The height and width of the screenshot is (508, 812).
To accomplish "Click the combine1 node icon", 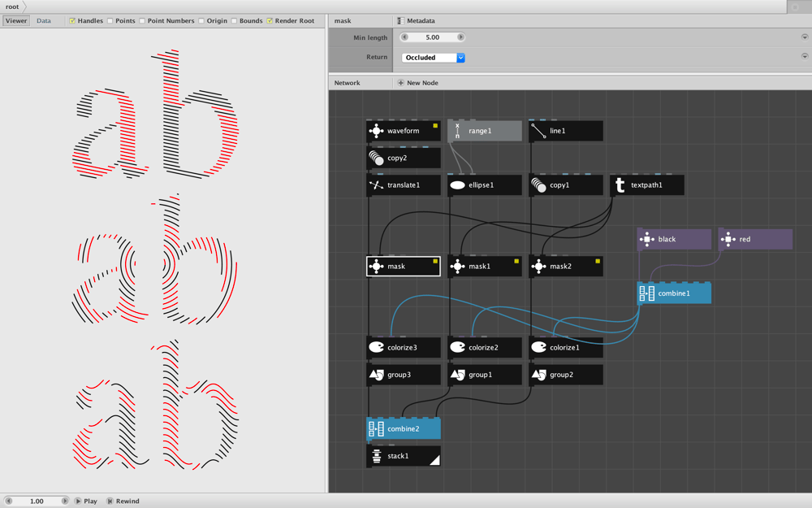I will tap(647, 293).
